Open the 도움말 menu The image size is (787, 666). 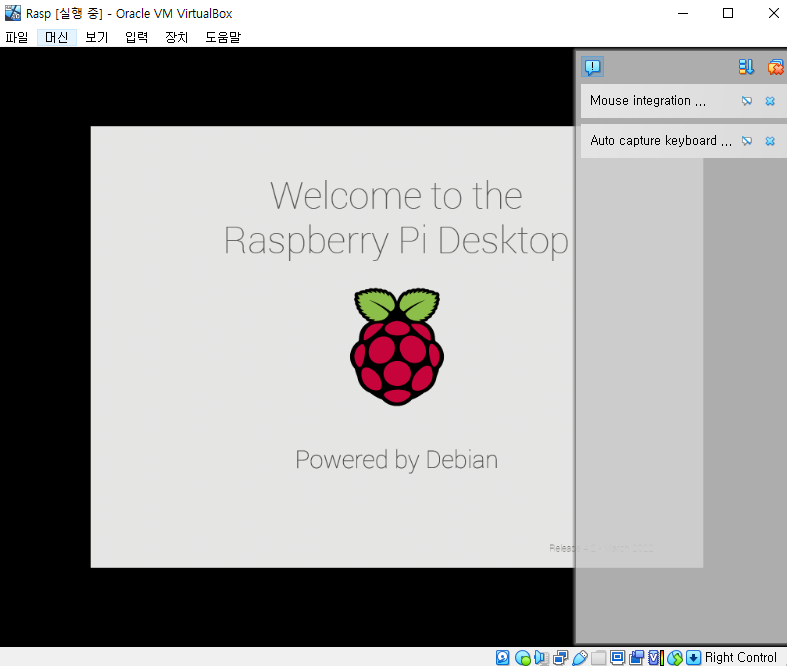pyautogui.click(x=223, y=37)
